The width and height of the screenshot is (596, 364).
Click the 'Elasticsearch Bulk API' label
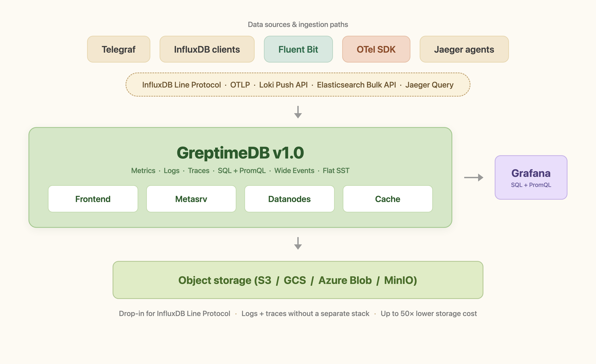coord(356,85)
